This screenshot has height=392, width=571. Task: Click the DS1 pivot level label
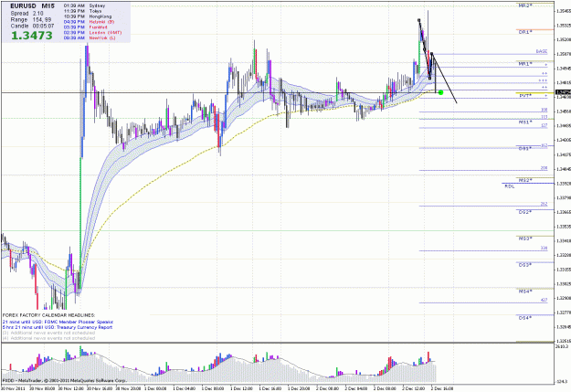[525, 149]
